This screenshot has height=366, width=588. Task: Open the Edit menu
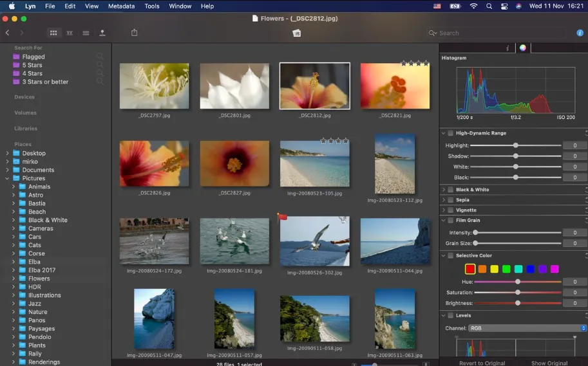pyautogui.click(x=70, y=6)
